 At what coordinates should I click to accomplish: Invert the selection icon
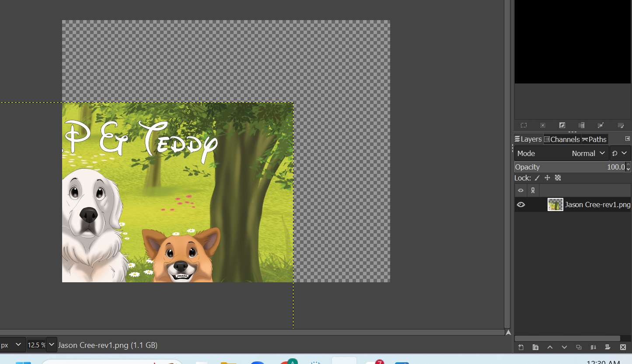tap(562, 125)
